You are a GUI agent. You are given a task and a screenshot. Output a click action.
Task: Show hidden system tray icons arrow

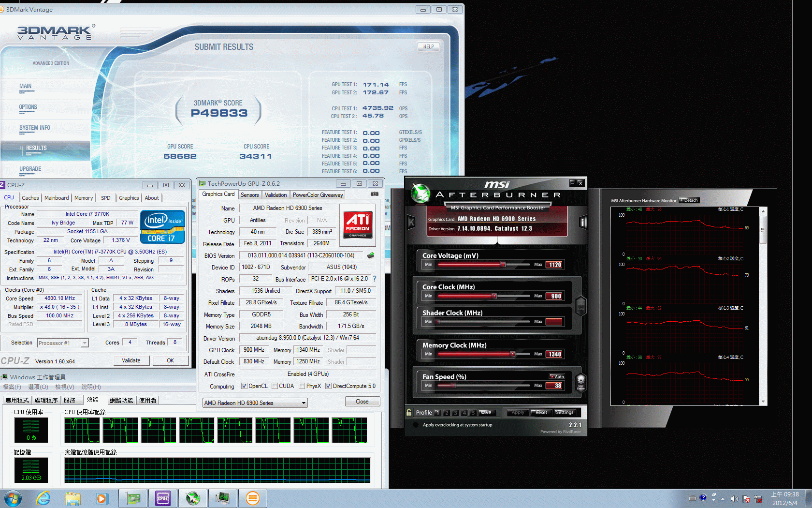[x=723, y=499]
